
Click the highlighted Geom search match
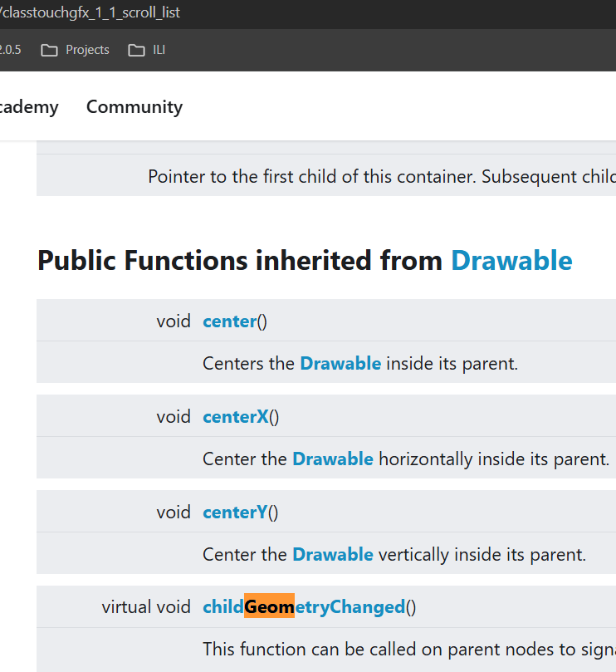coord(270,606)
